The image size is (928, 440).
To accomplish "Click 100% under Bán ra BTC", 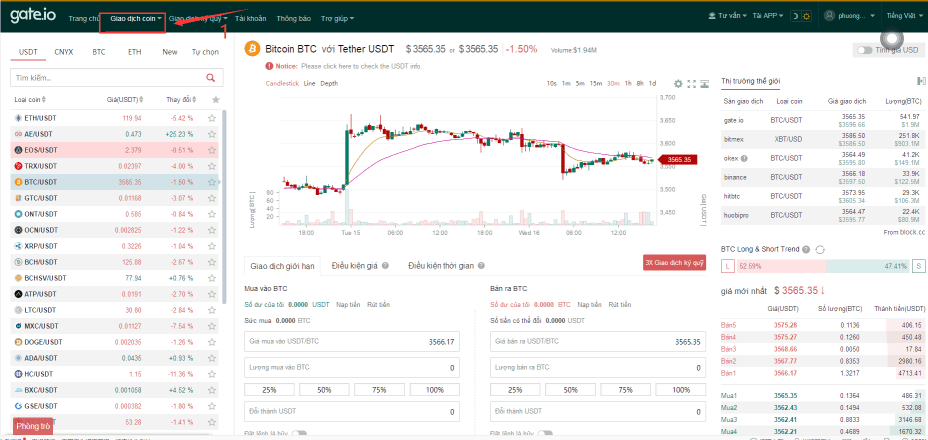I will coord(681,390).
